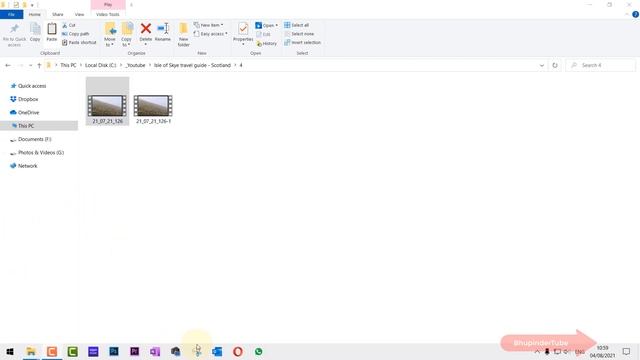Expand the Properties dropdown arrow
Viewport: 640px width, 360px height.
coord(243,44)
